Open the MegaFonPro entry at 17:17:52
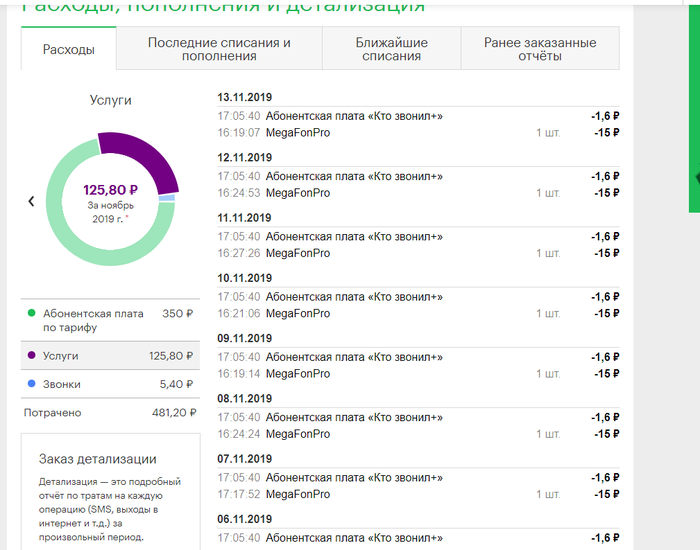The height and width of the screenshot is (550, 700). 298,494
